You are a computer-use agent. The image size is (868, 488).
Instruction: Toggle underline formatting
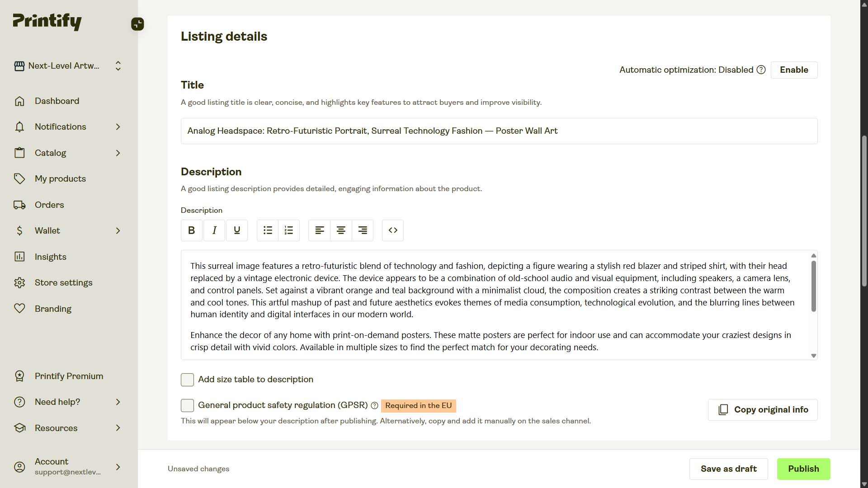click(x=237, y=230)
